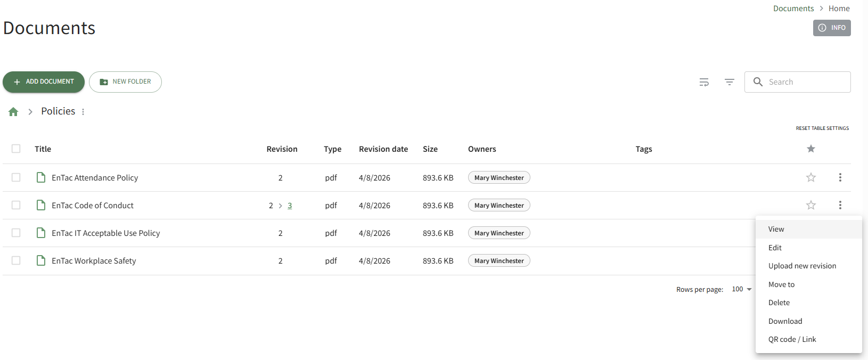Favorite the EnTac Code of Conduct document
This screenshot has width=868, height=360.
pyautogui.click(x=810, y=205)
